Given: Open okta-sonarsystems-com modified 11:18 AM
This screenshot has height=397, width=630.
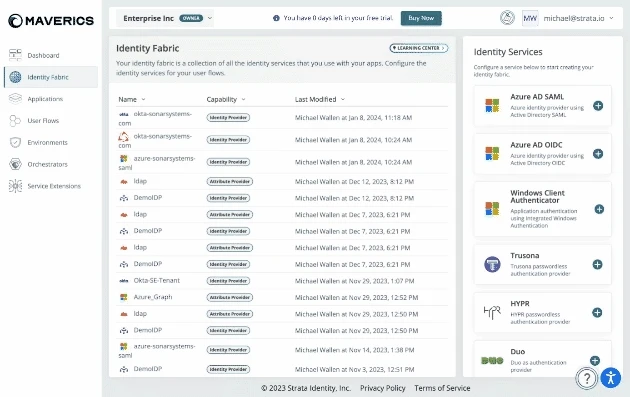Looking at the screenshot, I should coord(282,118).
